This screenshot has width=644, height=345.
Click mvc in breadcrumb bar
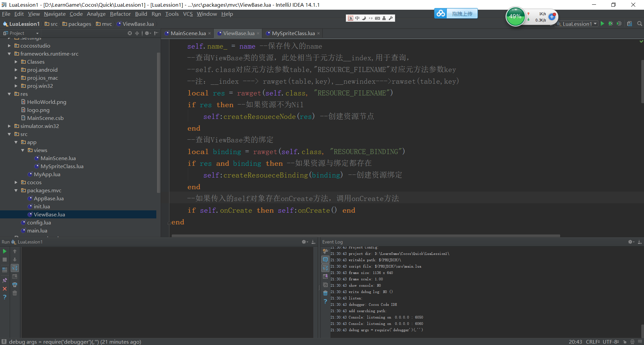[x=104, y=24]
